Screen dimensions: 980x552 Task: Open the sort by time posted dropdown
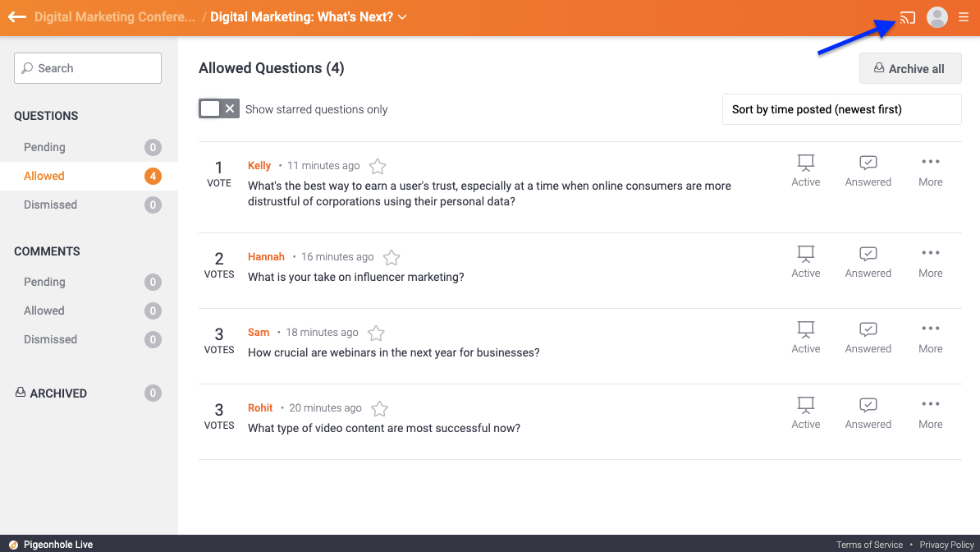841,109
